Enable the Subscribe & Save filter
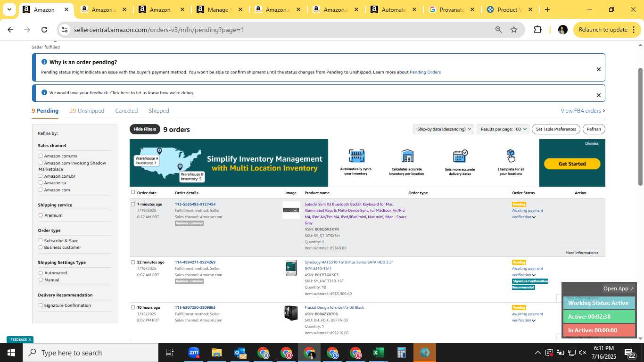 coord(41,240)
